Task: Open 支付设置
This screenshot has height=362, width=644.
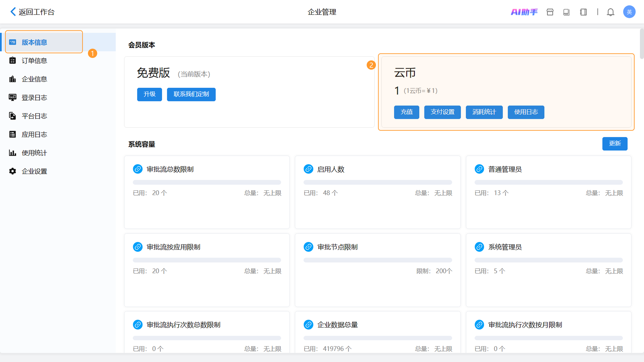Action: pyautogui.click(x=443, y=112)
